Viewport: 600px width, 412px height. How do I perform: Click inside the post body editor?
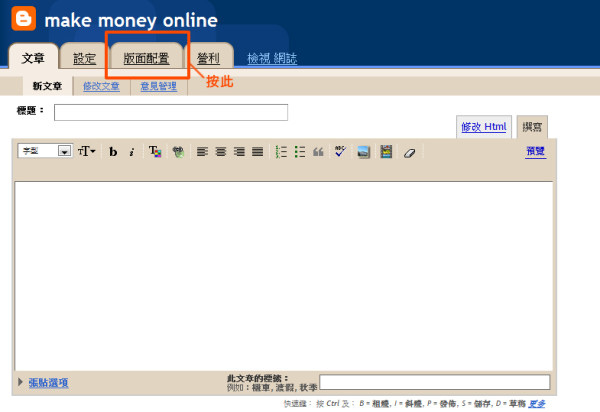[284, 276]
